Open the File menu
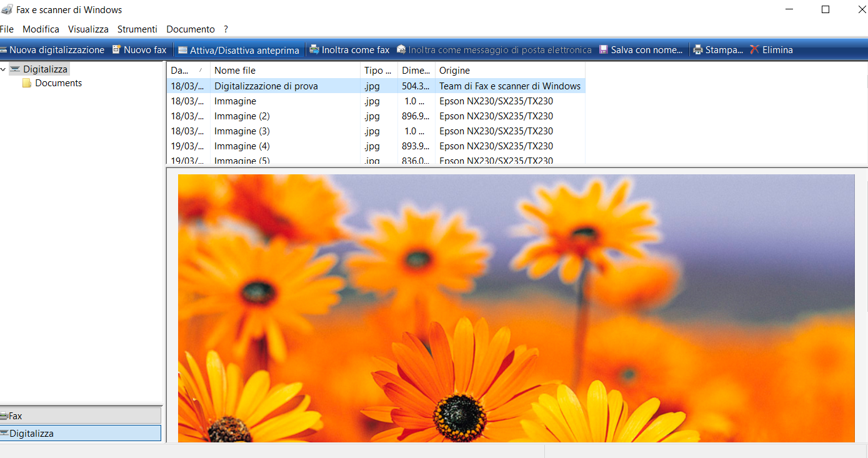868x458 pixels. click(x=7, y=29)
